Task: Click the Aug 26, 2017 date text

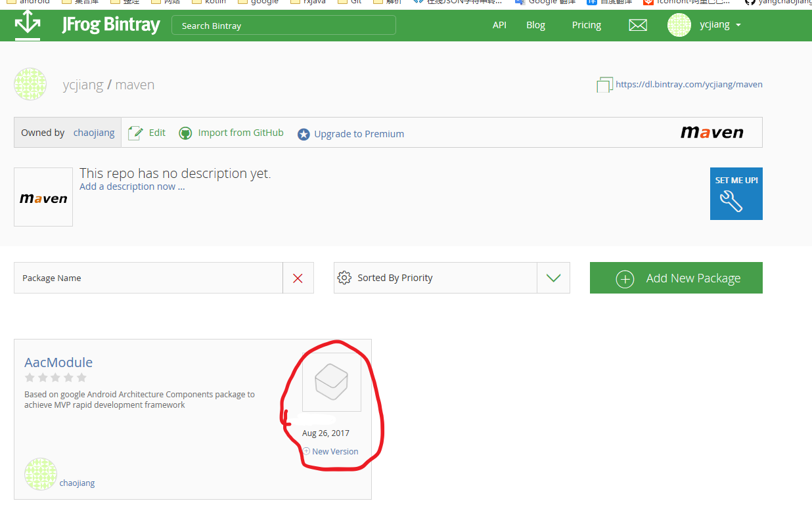Action: coord(326,433)
